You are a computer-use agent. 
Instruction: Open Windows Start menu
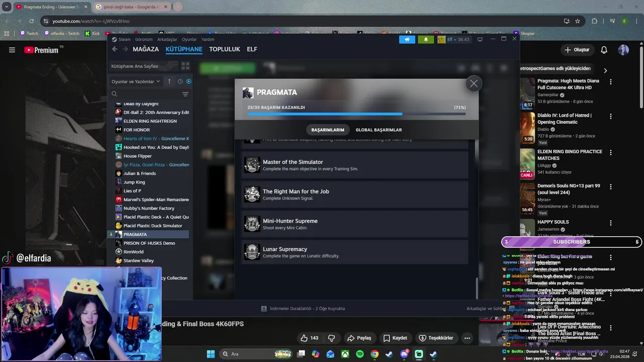(x=211, y=354)
